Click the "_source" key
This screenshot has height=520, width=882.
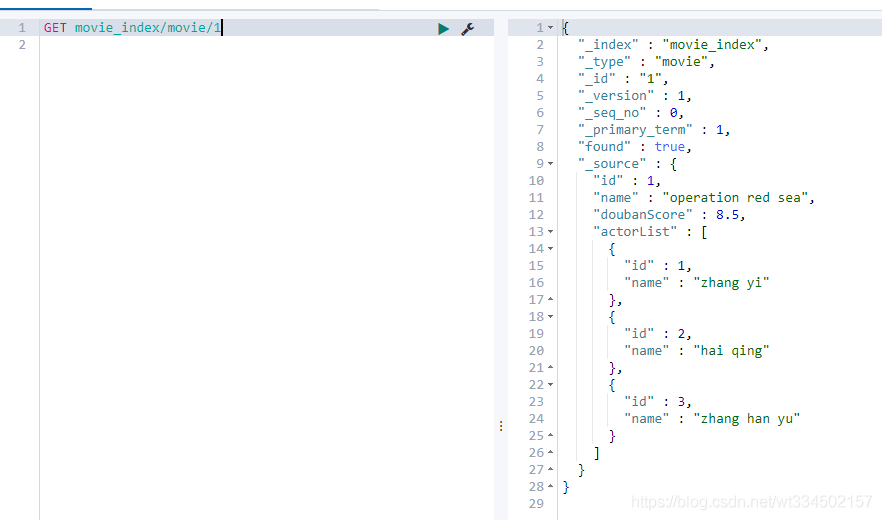pyautogui.click(x=612, y=164)
